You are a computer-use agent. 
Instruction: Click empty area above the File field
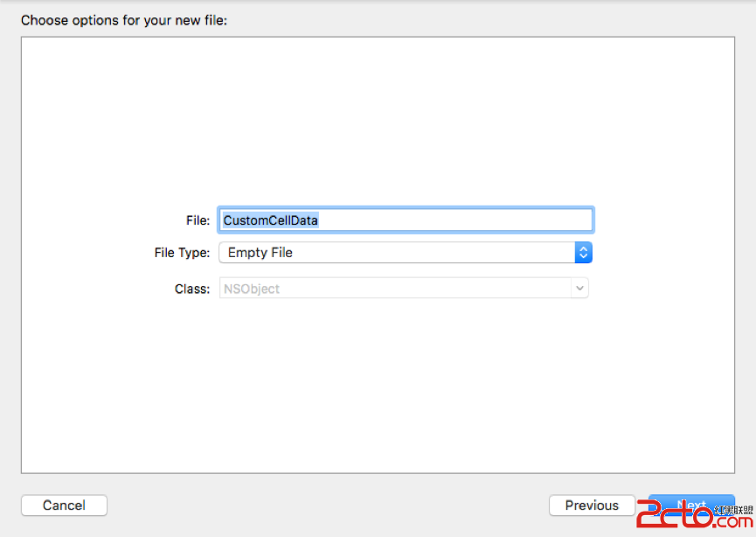tap(378, 122)
